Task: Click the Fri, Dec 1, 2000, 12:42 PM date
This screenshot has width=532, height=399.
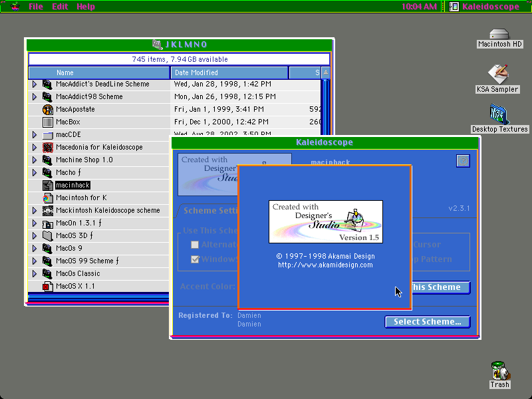Action: click(221, 122)
